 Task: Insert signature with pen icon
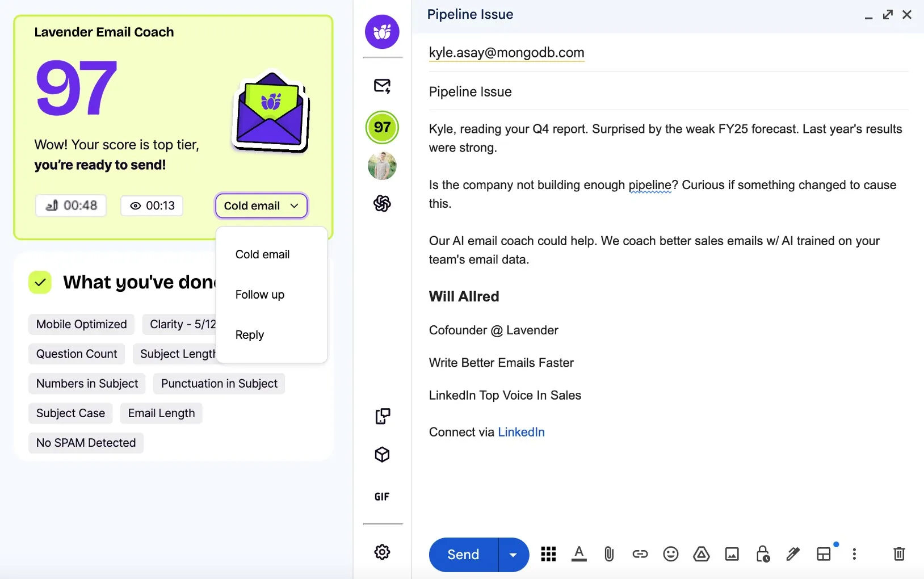[793, 554]
